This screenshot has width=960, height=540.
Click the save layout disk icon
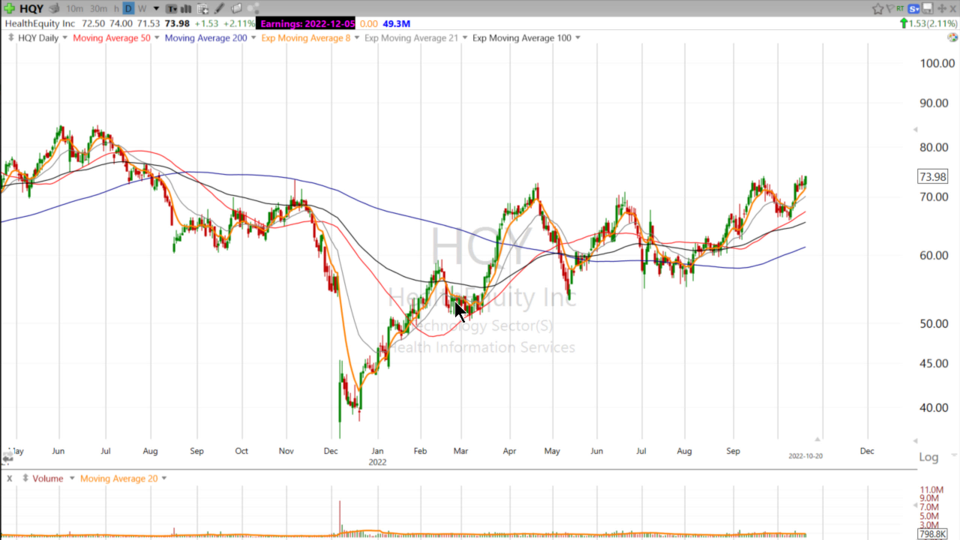tap(928, 9)
